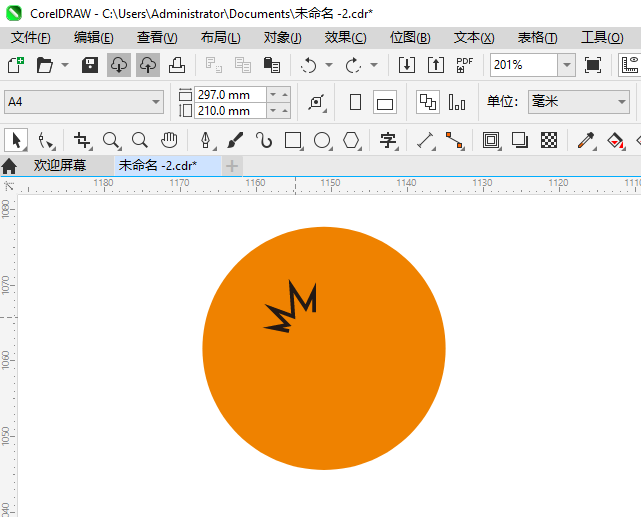The image size is (641, 517).
Task: Expand zoom level 201% dropdown
Action: click(x=567, y=65)
